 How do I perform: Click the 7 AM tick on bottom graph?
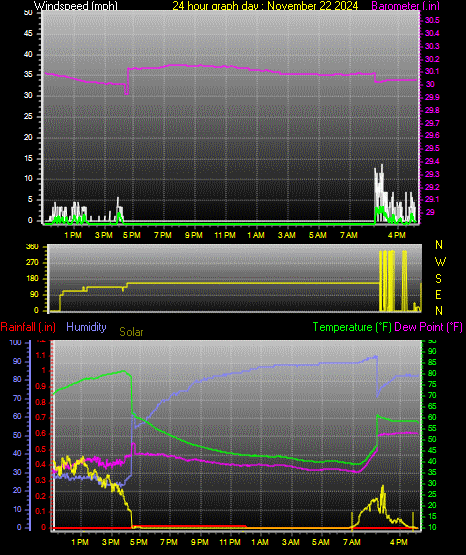352,542
